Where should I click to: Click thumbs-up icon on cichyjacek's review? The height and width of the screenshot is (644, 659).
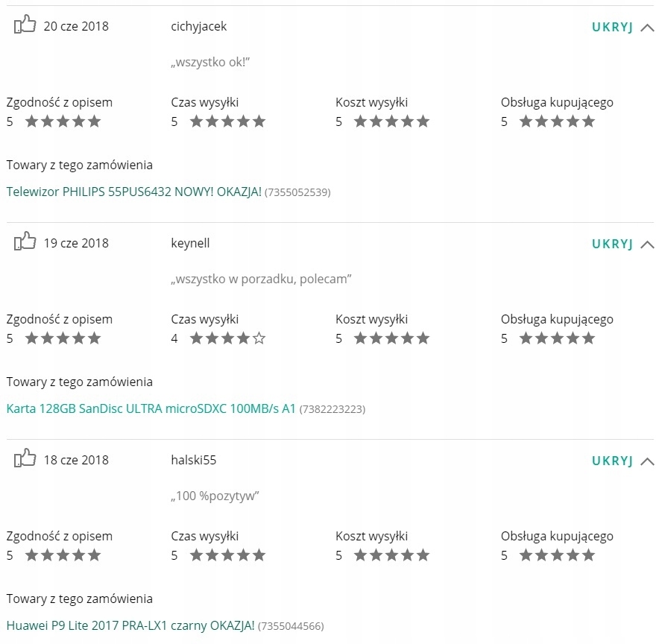click(25, 25)
